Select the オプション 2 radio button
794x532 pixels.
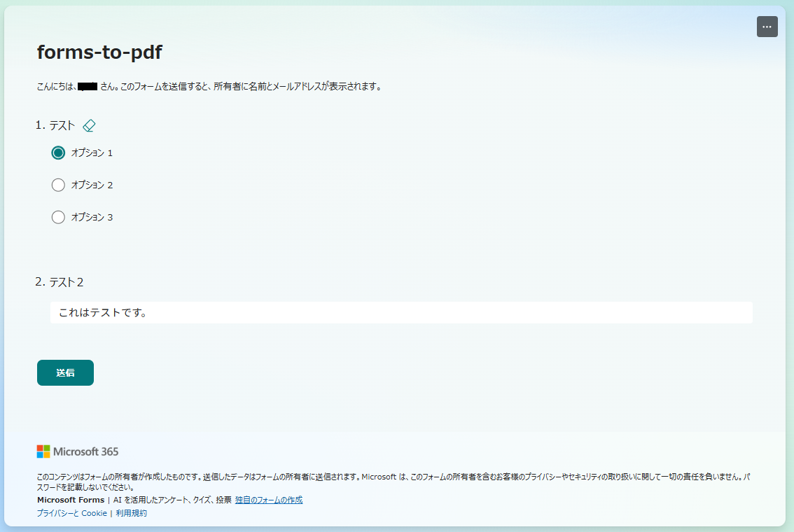coord(58,185)
